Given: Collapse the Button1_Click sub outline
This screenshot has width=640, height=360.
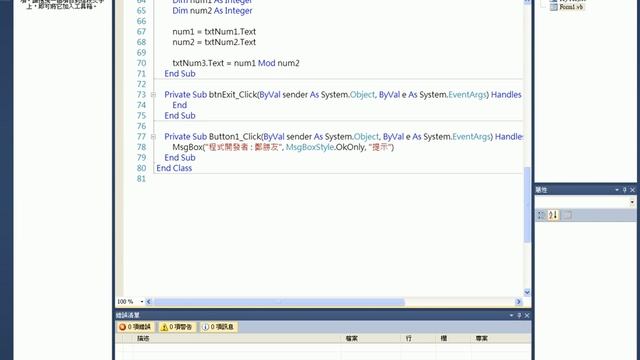Looking at the screenshot, I should click(153, 137).
